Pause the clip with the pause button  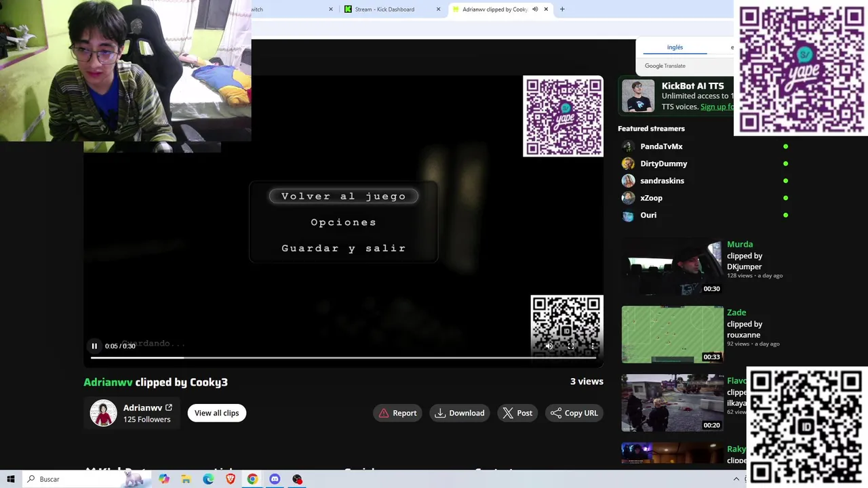(94, 346)
